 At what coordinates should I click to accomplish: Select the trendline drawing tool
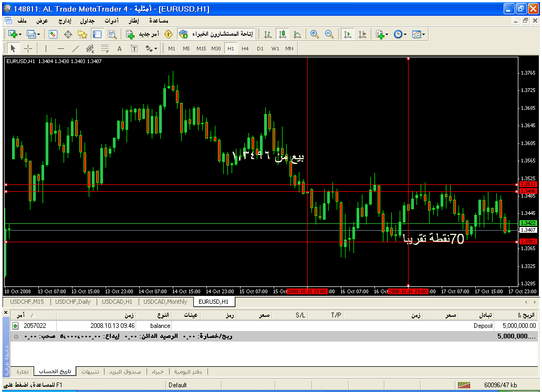(x=75, y=48)
